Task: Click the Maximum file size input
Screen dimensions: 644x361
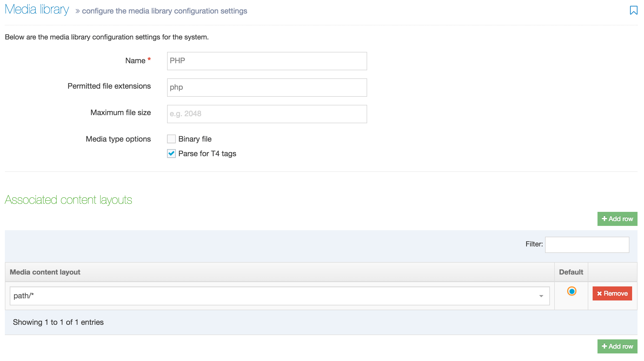Action: (267, 114)
